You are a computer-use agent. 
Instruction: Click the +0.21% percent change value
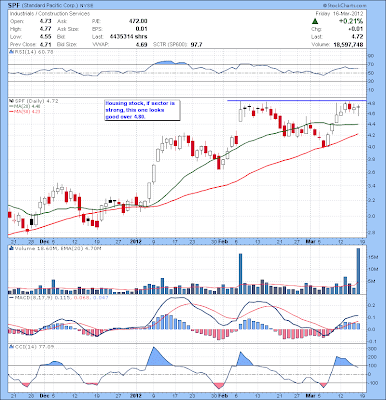(x=351, y=21)
